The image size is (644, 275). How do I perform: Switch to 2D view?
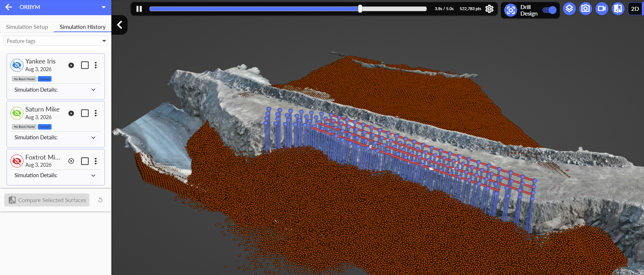point(635,9)
